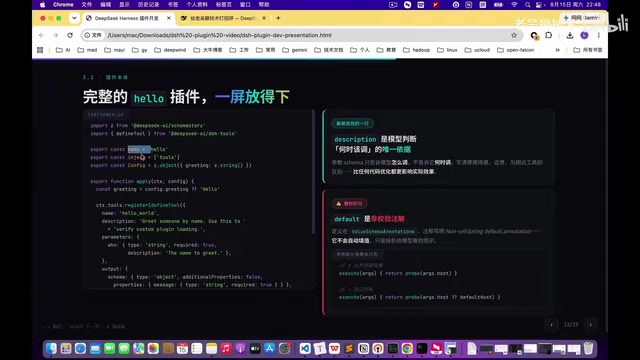Open the tab search dropdown arrow
640x360 pixels.
tap(74, 18)
